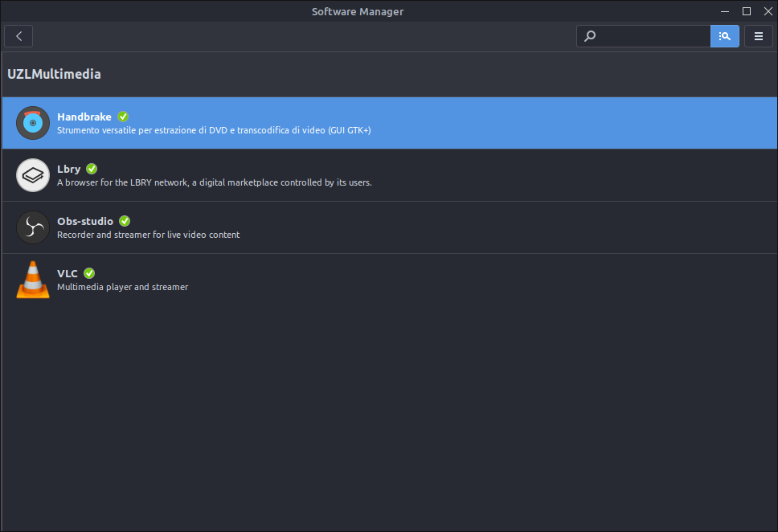Click the Lbry app icon

coord(33,174)
